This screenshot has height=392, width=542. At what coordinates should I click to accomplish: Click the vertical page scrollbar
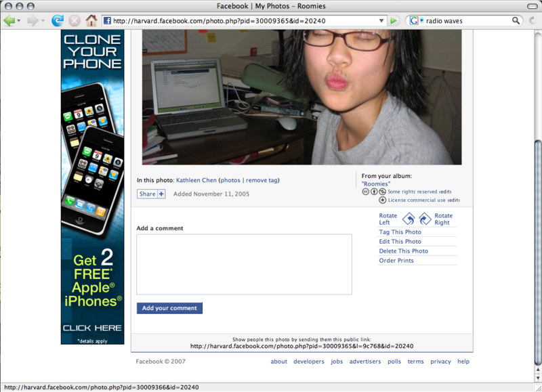[538, 252]
